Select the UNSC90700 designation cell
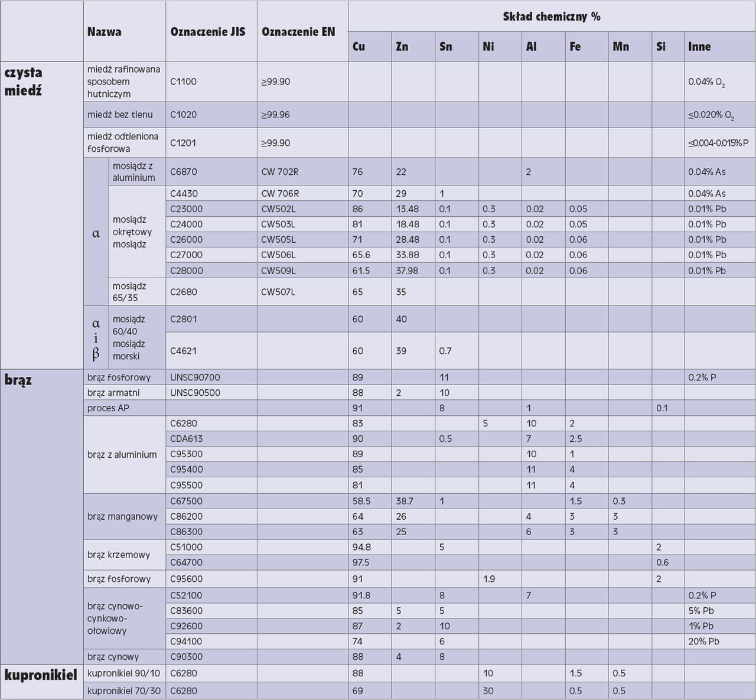 195,377
